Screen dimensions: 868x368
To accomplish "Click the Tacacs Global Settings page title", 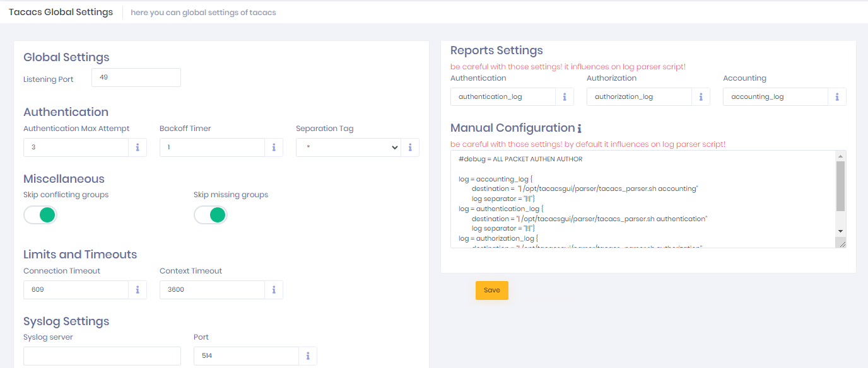I will click(x=61, y=12).
